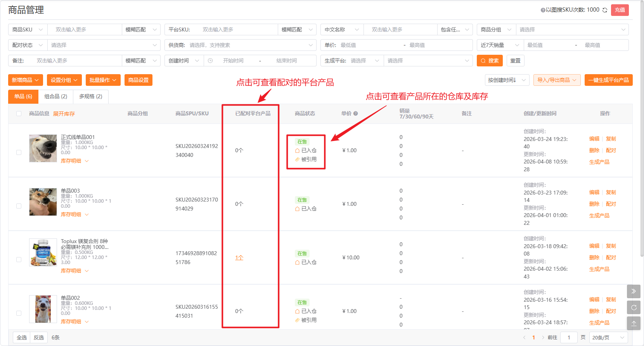Open 1个 matched platform product link
The width and height of the screenshot is (644, 346).
[239, 257]
